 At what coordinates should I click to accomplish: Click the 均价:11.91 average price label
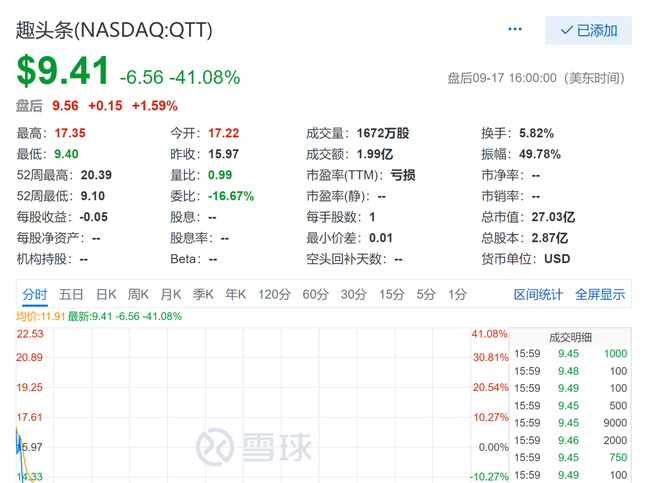[41, 317]
